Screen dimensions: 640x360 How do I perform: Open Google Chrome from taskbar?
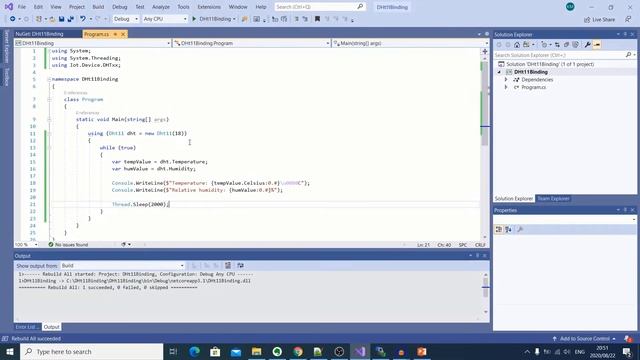pos(298,351)
